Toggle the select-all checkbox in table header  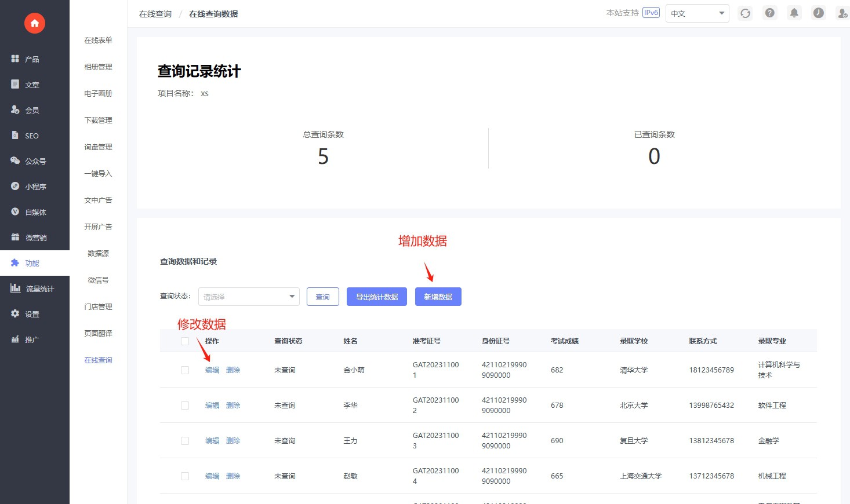pos(185,341)
